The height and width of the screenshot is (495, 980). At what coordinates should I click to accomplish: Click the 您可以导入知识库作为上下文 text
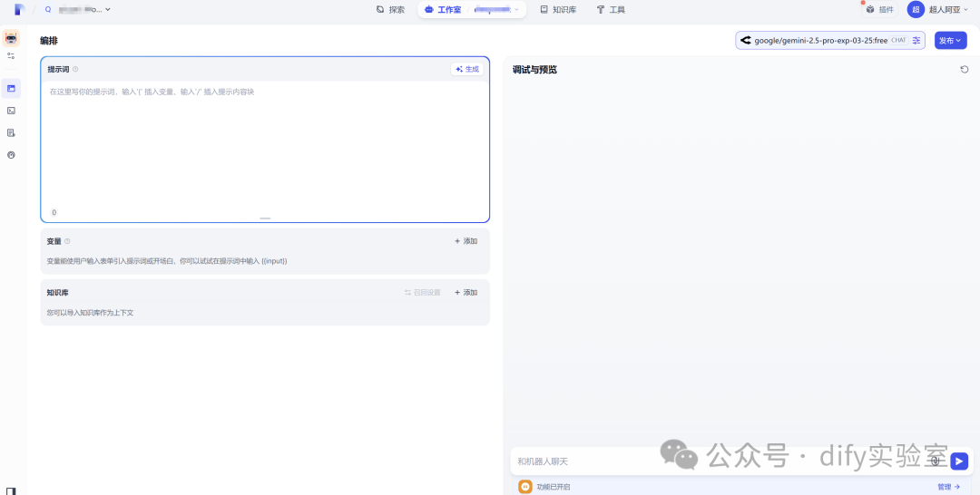90,312
